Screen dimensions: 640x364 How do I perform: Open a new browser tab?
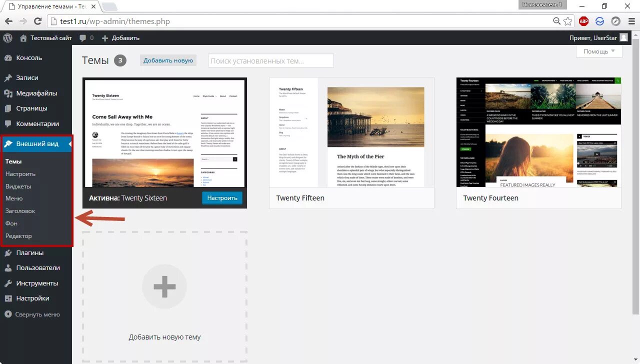(x=109, y=7)
